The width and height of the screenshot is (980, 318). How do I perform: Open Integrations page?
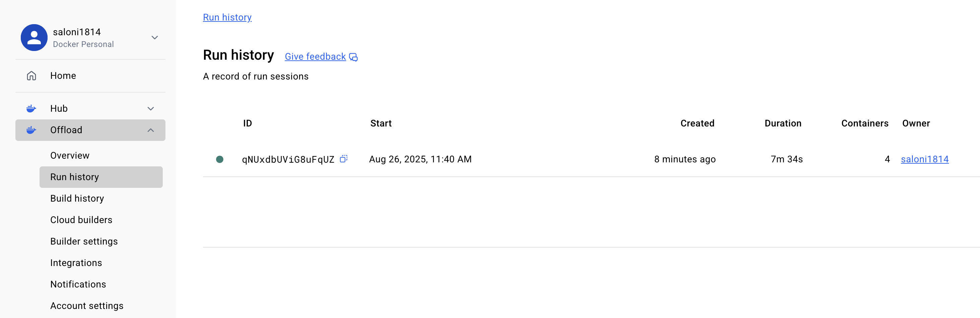pyautogui.click(x=76, y=263)
